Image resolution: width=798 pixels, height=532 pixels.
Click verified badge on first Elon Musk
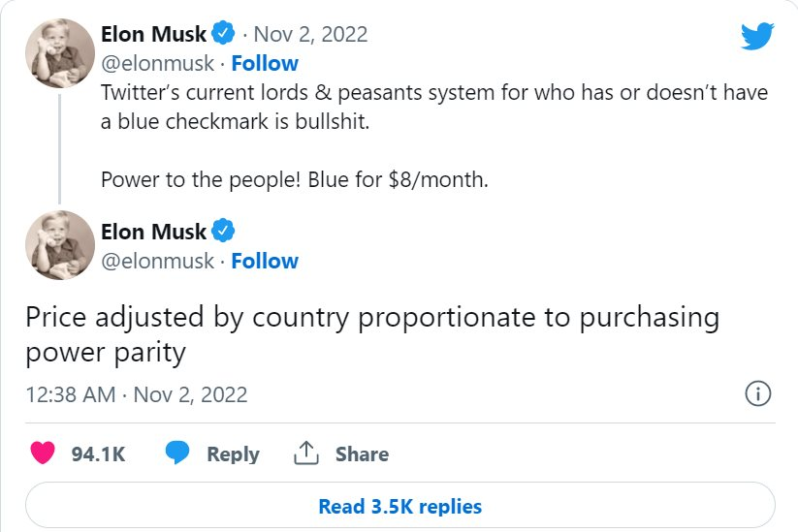(x=223, y=34)
